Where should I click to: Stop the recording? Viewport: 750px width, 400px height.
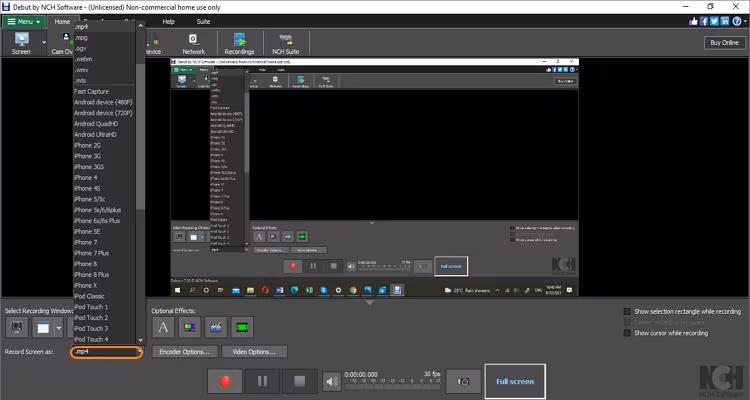pos(299,381)
